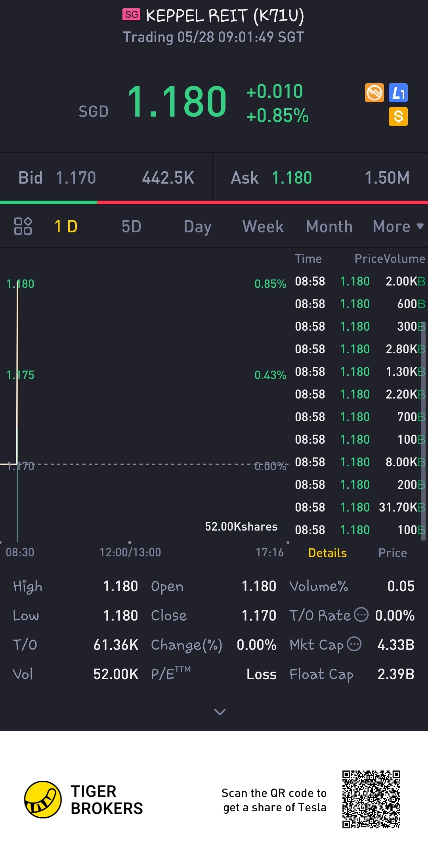Select the 5D chart tab

[131, 226]
